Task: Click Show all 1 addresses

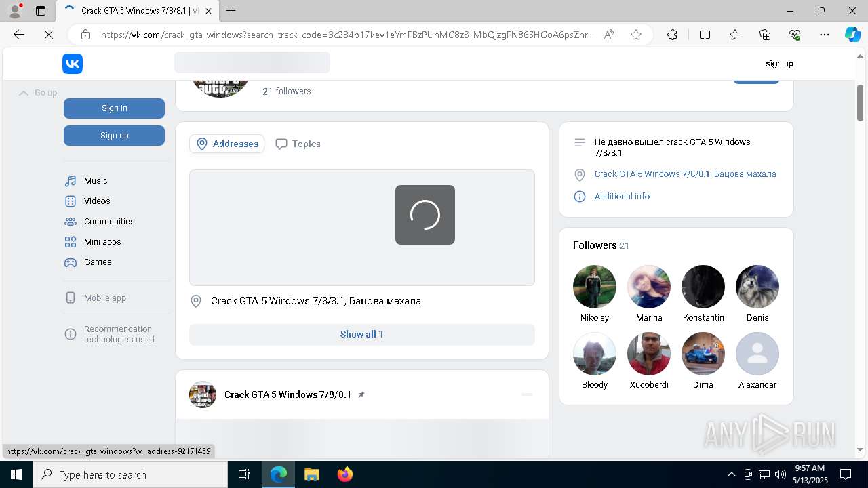Action: click(x=361, y=334)
